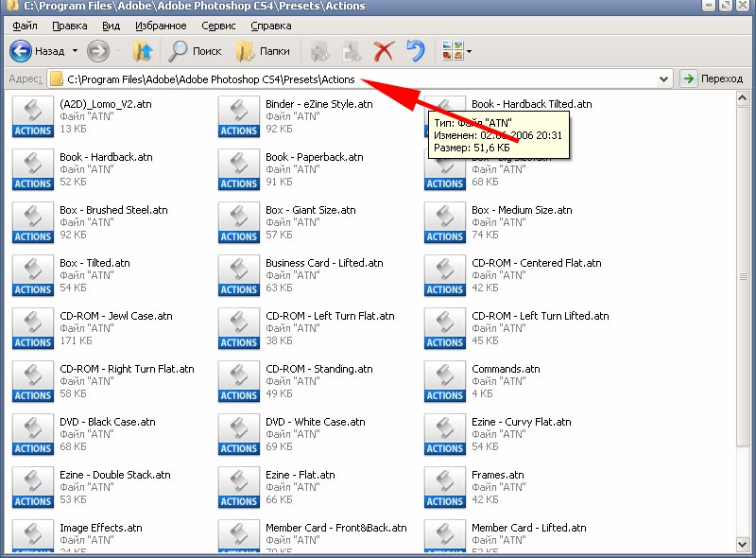Select Commands.atn file icon
The width and height of the screenshot is (756, 558).
pyautogui.click(x=444, y=381)
